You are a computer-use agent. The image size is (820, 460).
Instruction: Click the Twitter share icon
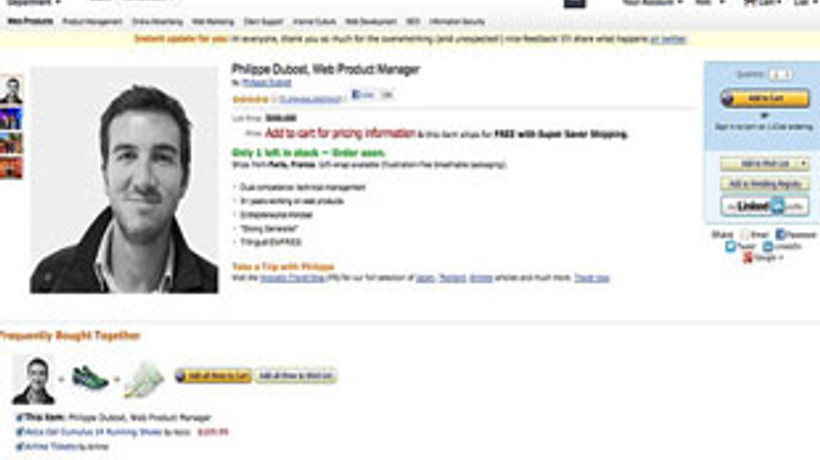[x=731, y=246]
